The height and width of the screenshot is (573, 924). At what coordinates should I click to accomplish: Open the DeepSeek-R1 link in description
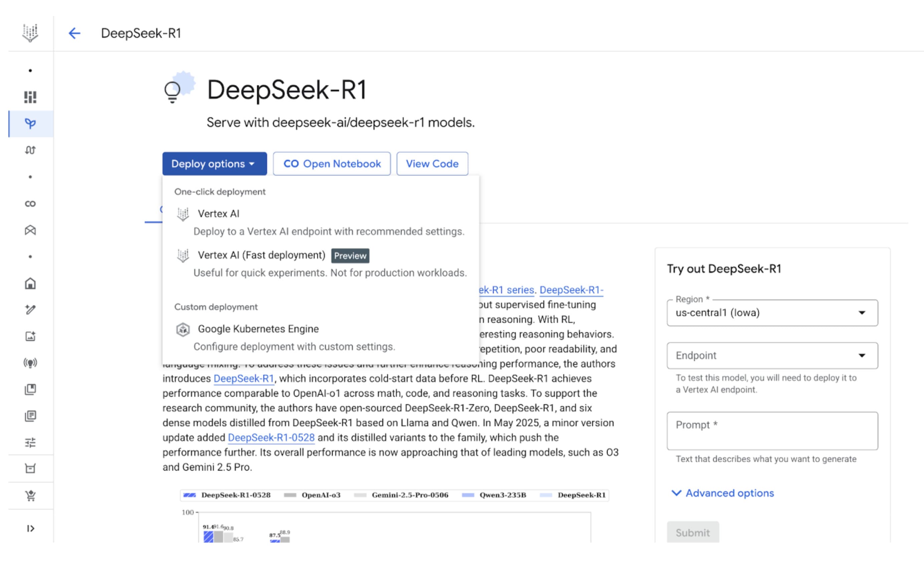[x=244, y=378]
